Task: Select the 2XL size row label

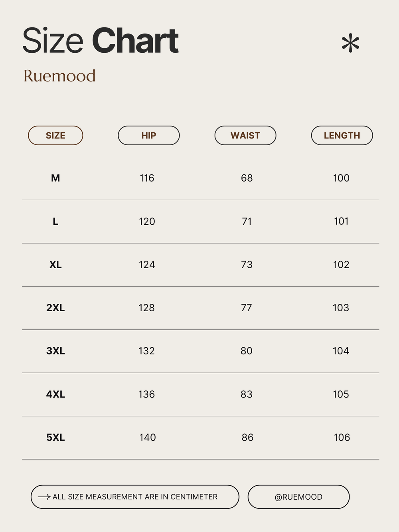Action: 55,308
